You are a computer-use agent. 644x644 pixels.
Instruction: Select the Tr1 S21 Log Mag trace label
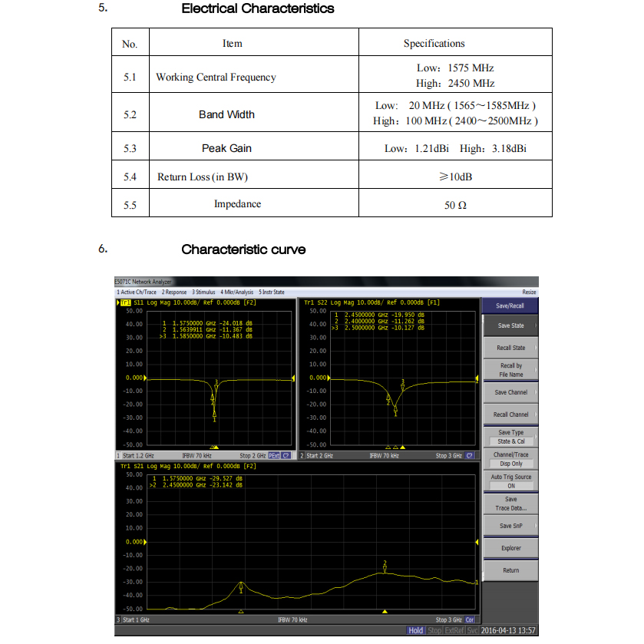(x=188, y=466)
